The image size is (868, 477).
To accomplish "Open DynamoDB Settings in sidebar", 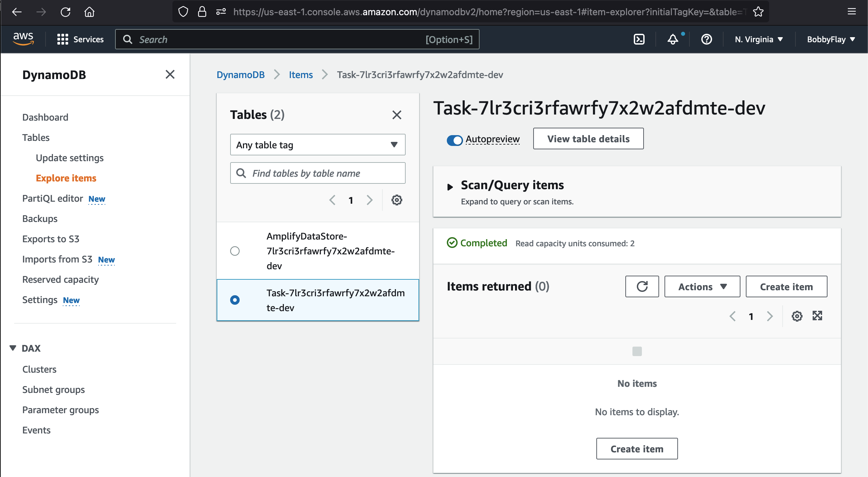I will pos(40,299).
